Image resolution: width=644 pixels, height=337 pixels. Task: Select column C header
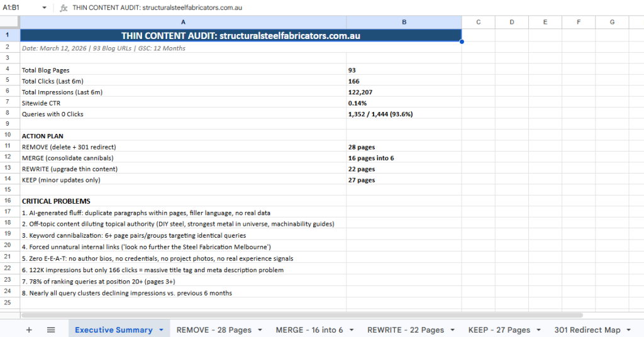[x=479, y=22]
